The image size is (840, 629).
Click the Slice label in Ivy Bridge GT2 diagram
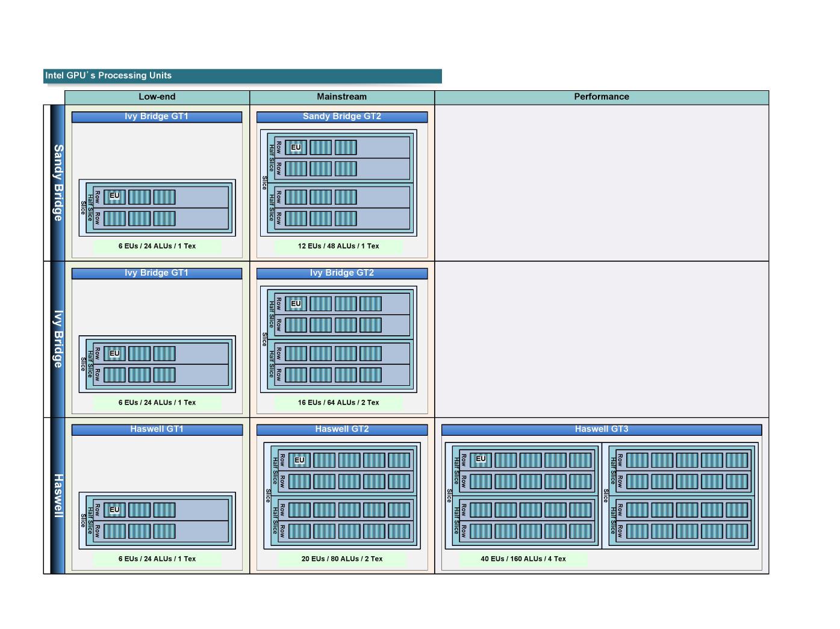pos(264,339)
